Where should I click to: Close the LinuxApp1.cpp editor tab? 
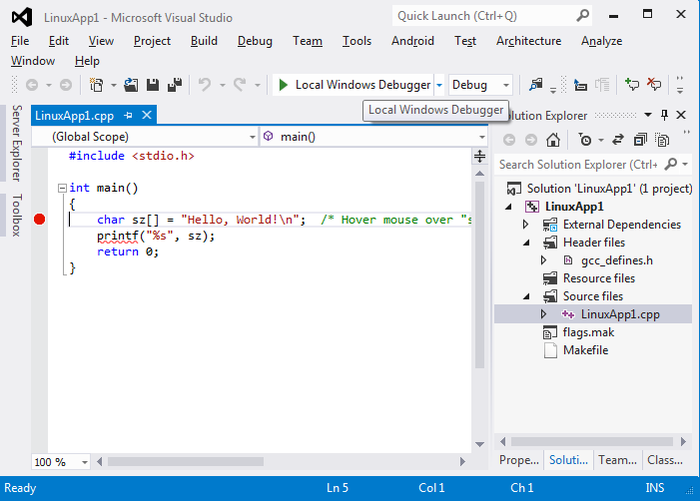click(146, 115)
